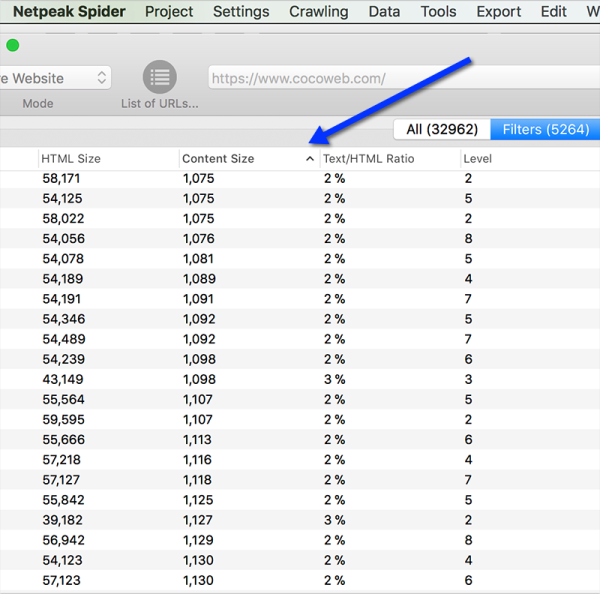The width and height of the screenshot is (600, 594).
Task: Open the Project menu
Action: [x=169, y=12]
